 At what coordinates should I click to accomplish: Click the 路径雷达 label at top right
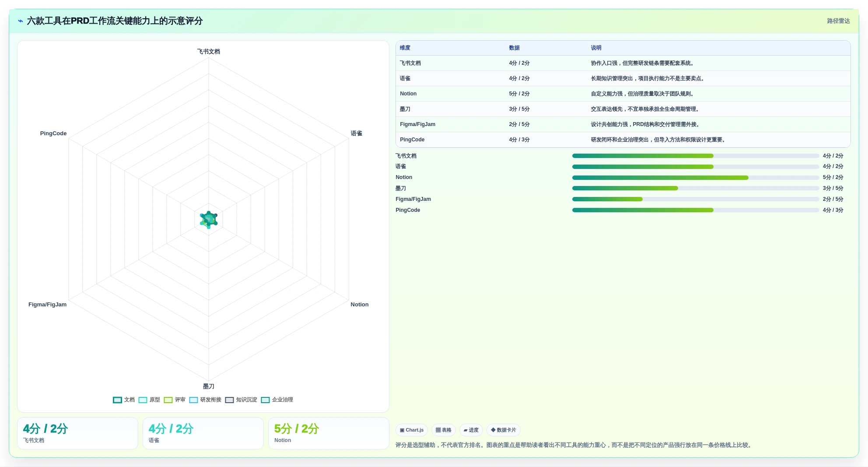pos(838,21)
